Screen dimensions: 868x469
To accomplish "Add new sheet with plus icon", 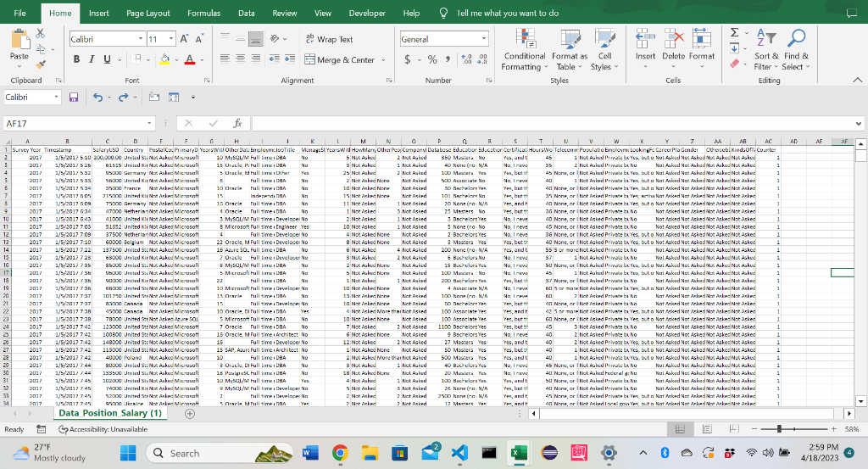I will point(190,414).
